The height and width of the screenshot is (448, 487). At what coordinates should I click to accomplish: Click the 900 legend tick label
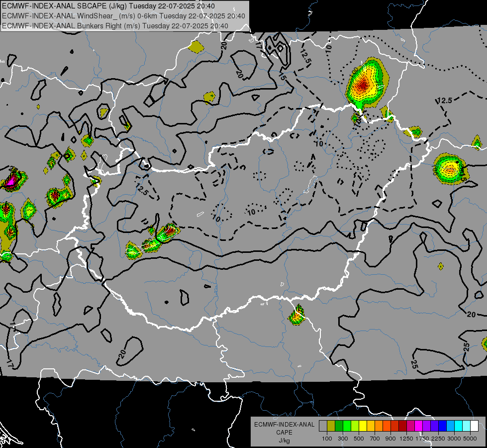(390, 439)
